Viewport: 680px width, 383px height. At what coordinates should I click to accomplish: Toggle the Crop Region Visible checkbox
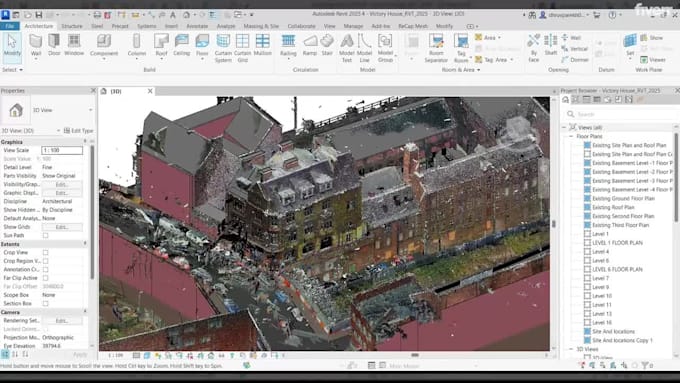[x=46, y=261]
